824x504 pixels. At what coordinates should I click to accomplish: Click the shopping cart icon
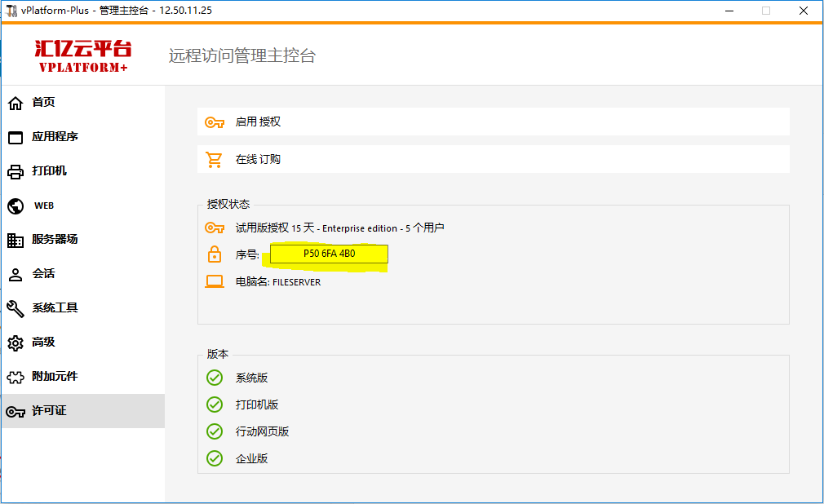click(215, 159)
